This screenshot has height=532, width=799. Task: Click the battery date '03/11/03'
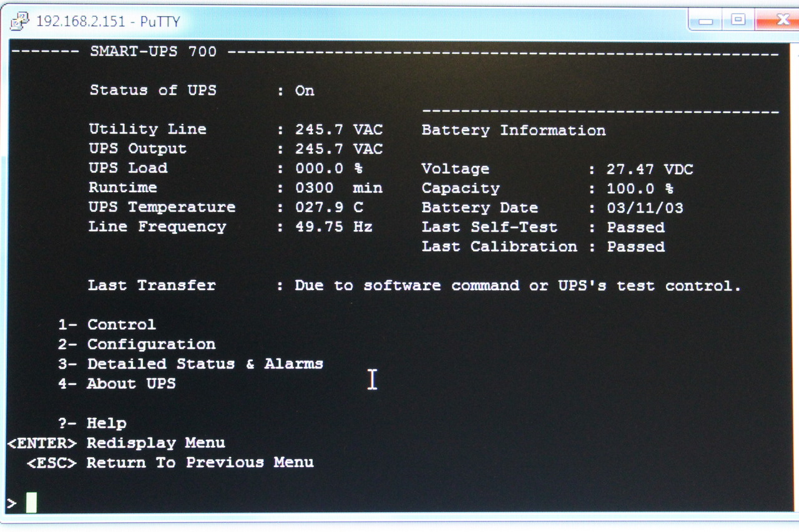645,208
